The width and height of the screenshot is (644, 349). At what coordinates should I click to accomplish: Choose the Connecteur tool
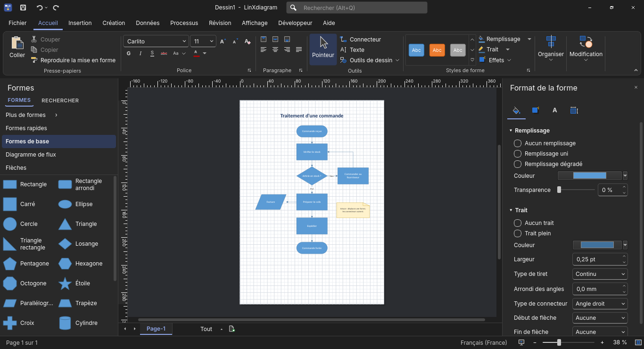[361, 40]
